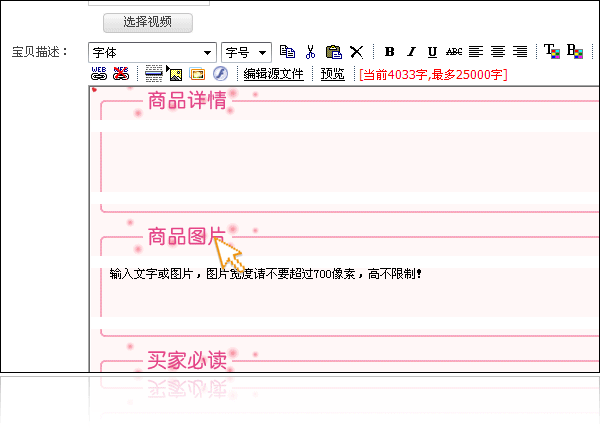Image resolution: width=600 pixels, height=429 pixels.
Task: Toggle underline formatting
Action: (x=432, y=52)
